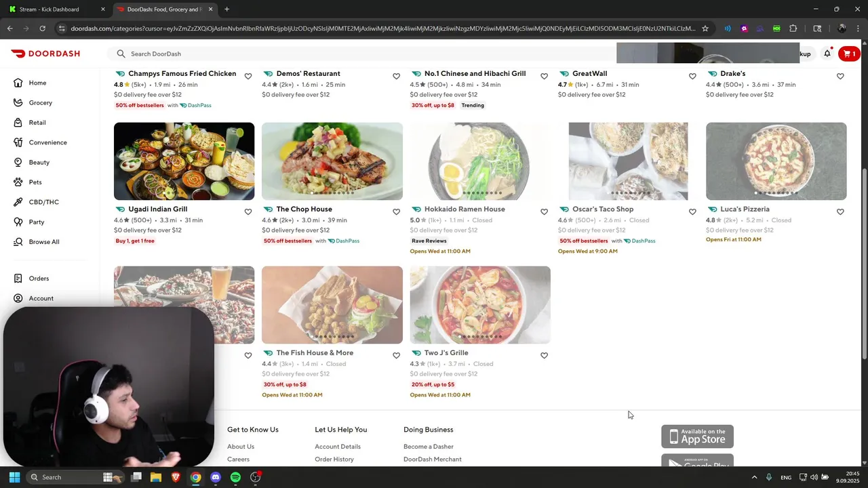Open GreatWall restaurant link
The width and height of the screenshot is (868, 488).
click(589, 74)
